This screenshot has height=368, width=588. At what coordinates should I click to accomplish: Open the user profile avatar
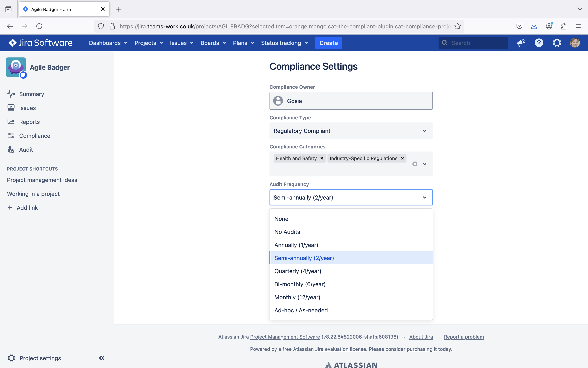(575, 43)
